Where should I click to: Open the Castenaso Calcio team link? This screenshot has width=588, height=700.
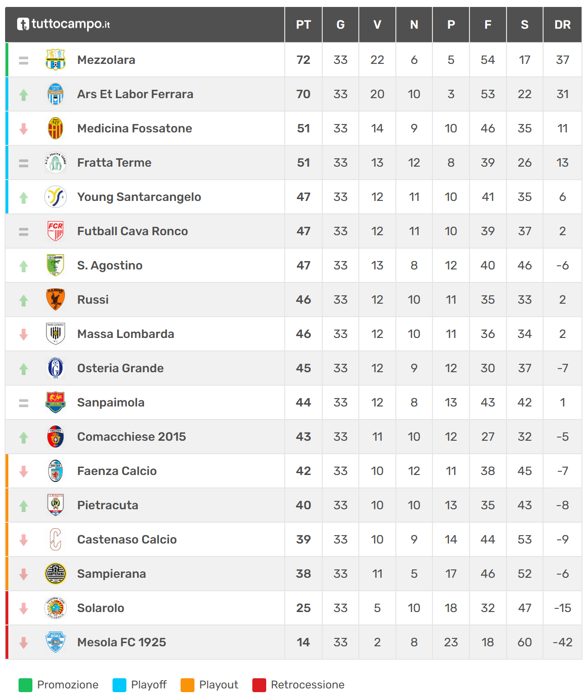pos(127,539)
